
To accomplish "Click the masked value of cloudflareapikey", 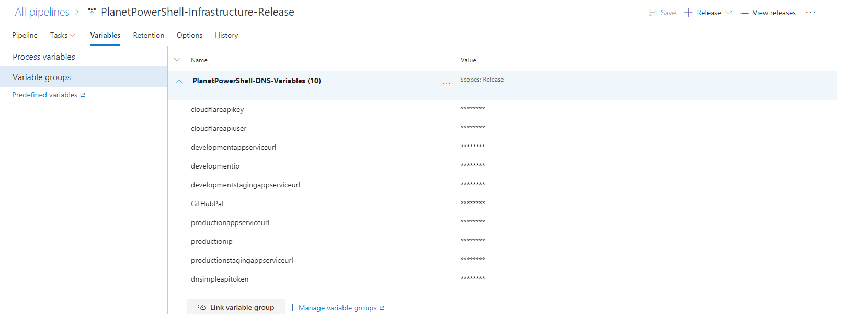I will pyautogui.click(x=473, y=109).
